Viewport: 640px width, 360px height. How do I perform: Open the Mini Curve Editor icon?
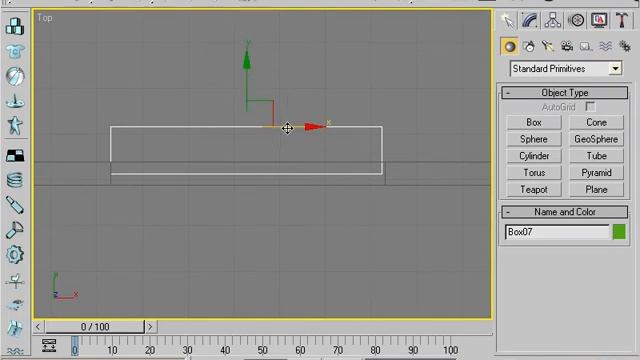pyautogui.click(x=49, y=346)
